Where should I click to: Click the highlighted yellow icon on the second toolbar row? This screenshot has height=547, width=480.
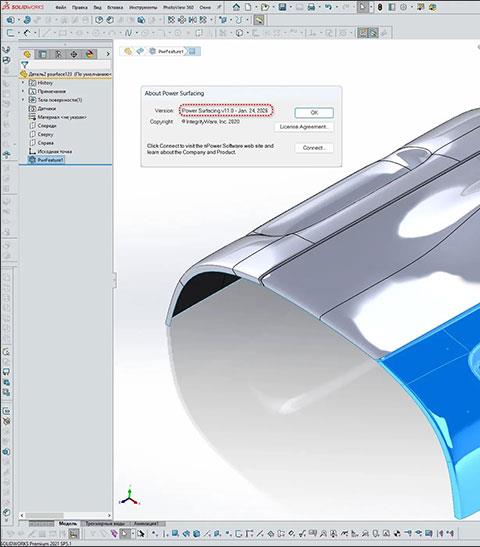259,20
